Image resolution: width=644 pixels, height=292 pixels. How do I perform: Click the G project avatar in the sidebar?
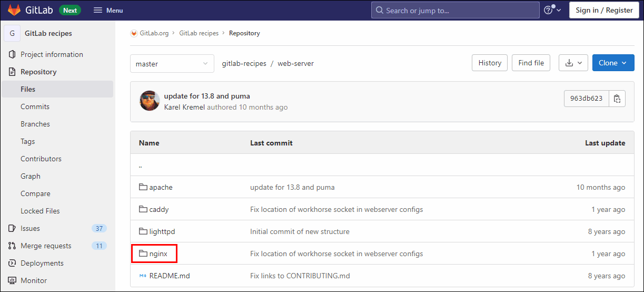click(x=12, y=33)
